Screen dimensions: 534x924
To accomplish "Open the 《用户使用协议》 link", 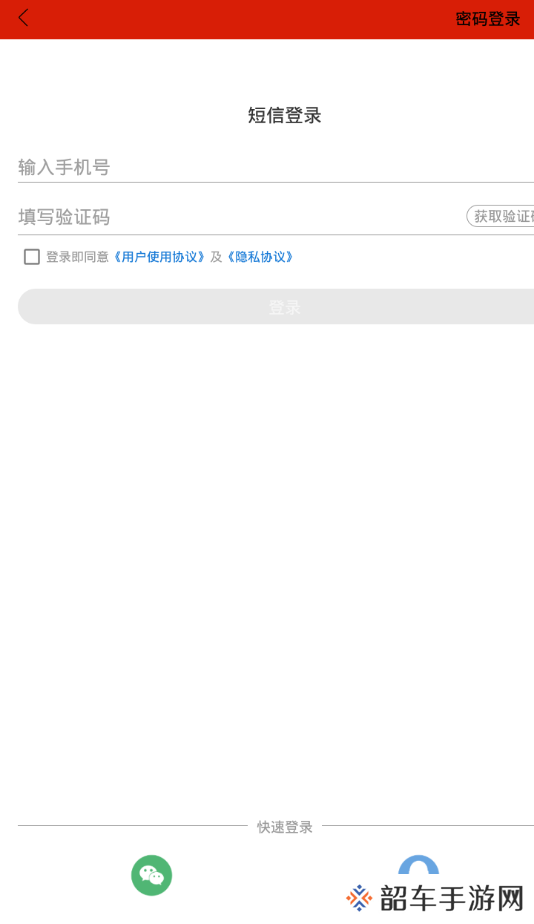I will click(159, 257).
